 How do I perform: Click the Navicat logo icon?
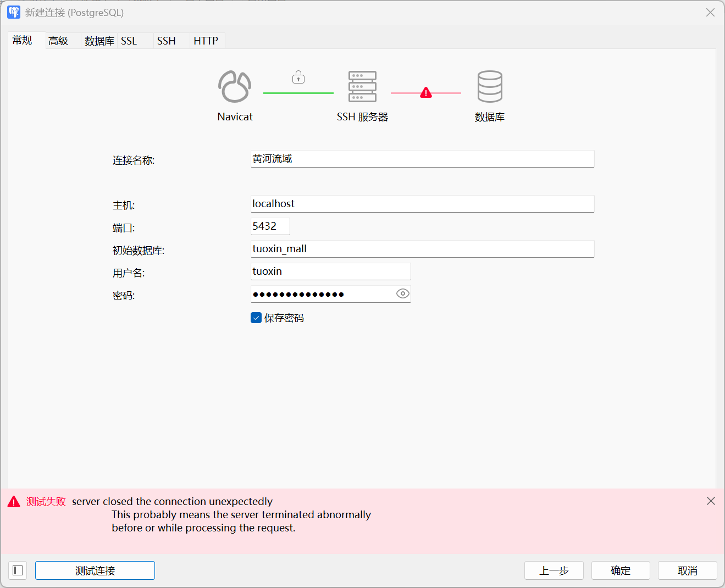tap(235, 86)
